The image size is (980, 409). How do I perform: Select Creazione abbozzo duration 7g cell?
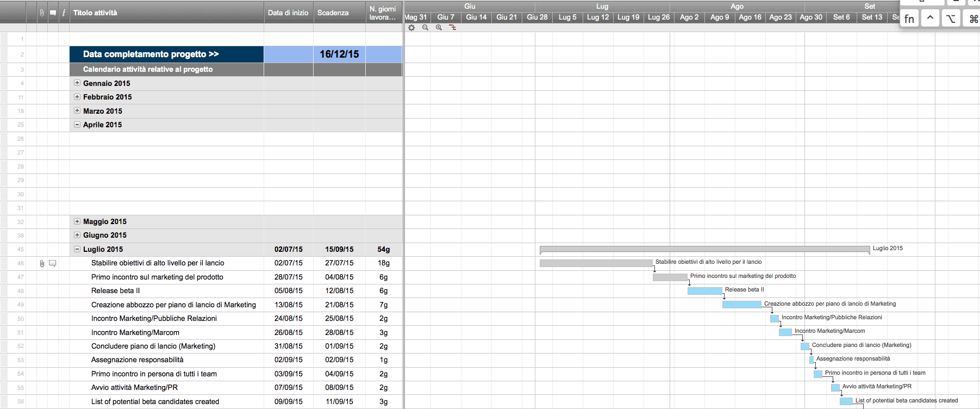pos(384,305)
